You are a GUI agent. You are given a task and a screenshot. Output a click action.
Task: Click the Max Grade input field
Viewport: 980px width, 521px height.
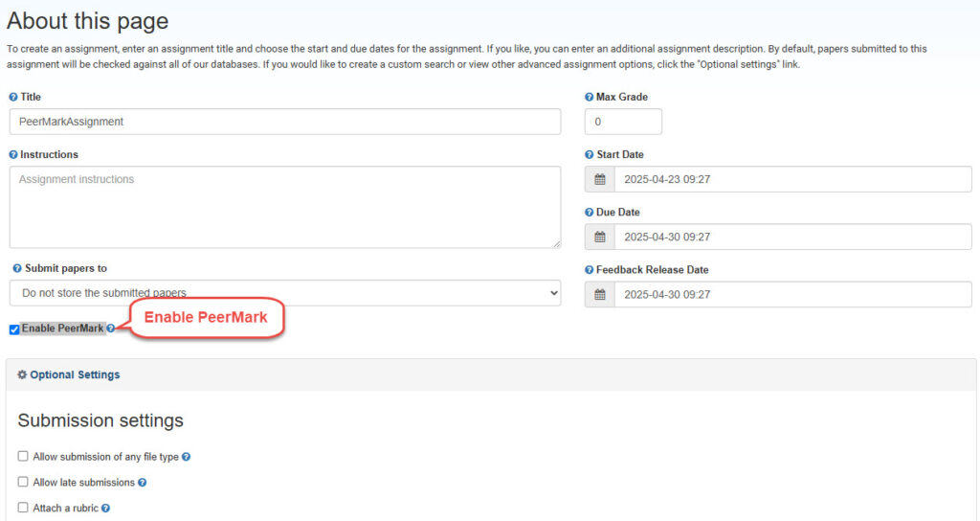(623, 122)
